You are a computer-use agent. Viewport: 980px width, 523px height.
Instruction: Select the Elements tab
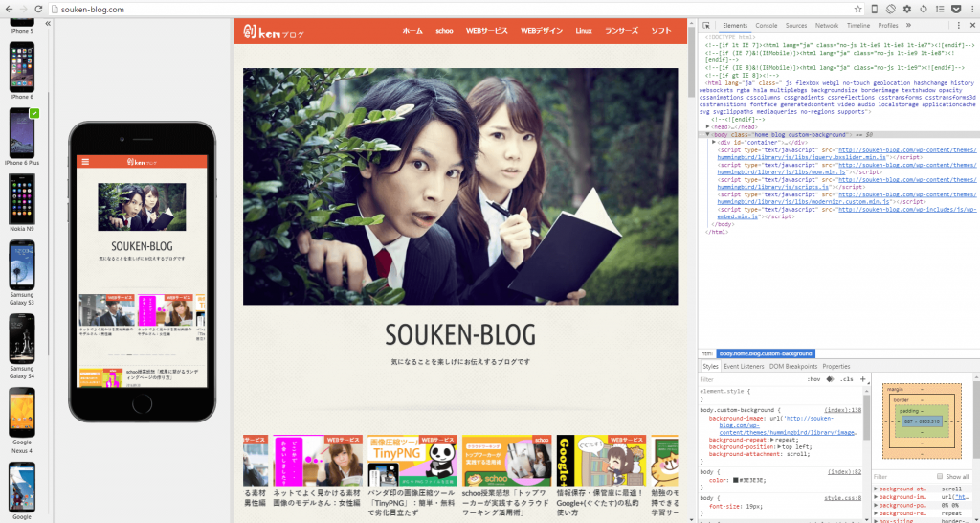click(735, 26)
